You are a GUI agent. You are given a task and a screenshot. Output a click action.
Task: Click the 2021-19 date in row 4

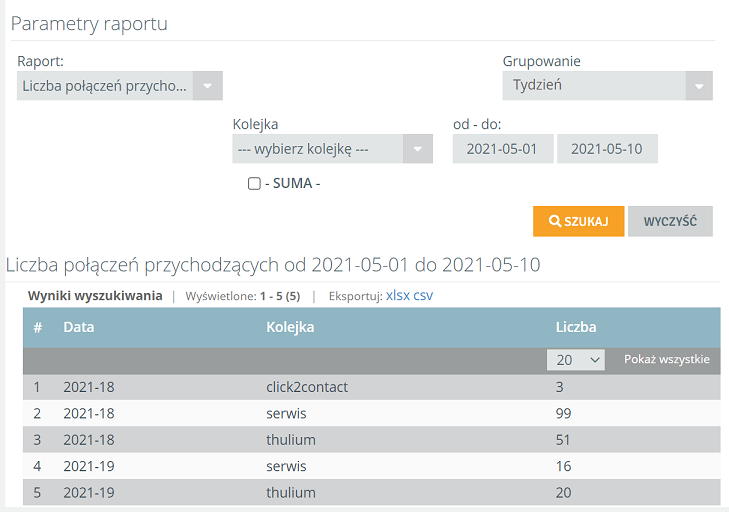89,466
